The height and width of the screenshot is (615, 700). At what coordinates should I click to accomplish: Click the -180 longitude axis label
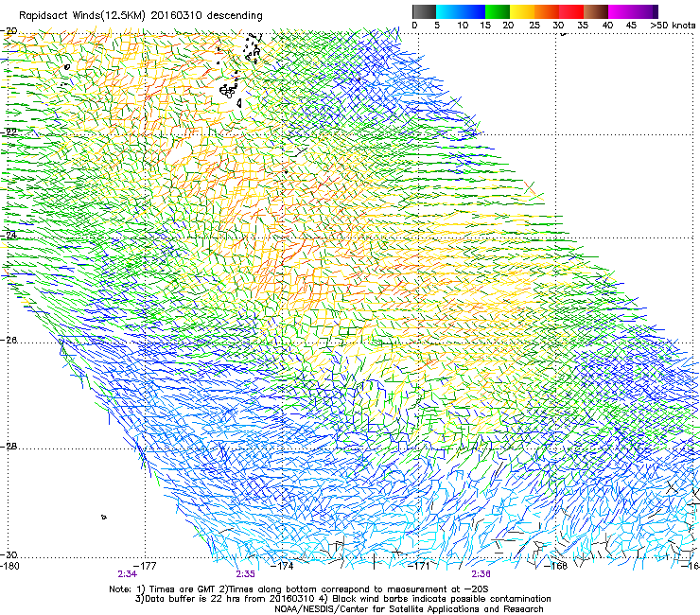coord(9,566)
